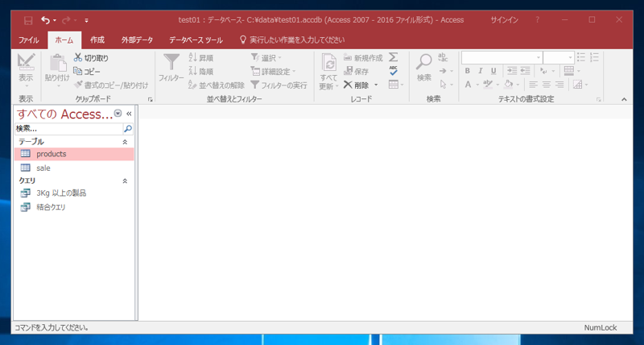This screenshot has width=644, height=345.
Task: Open the 選択 filter dropdown
Action: (x=266, y=58)
